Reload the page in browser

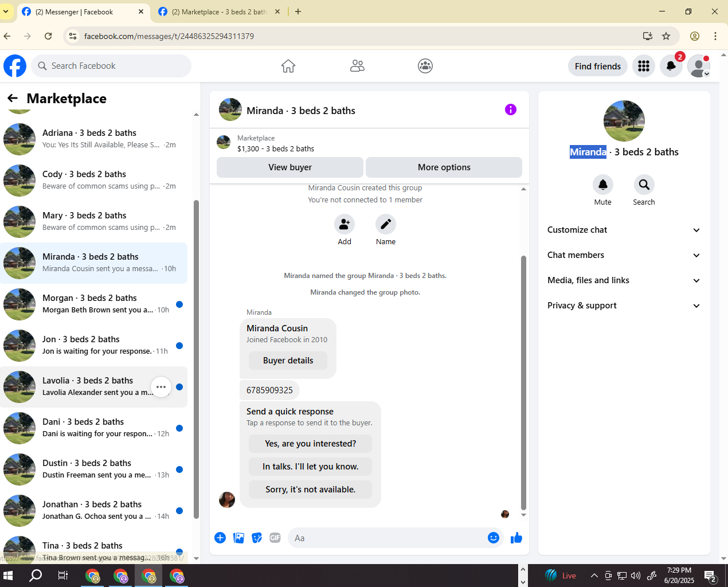48,36
